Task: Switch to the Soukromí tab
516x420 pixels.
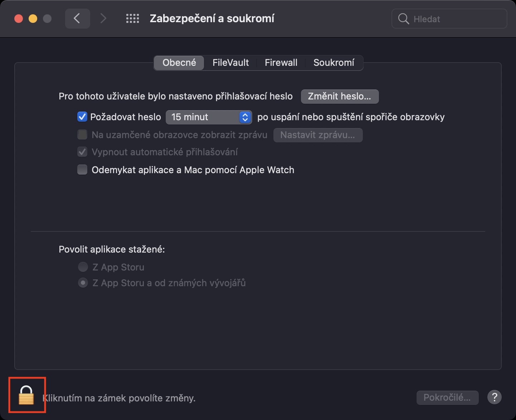Action: [x=334, y=63]
